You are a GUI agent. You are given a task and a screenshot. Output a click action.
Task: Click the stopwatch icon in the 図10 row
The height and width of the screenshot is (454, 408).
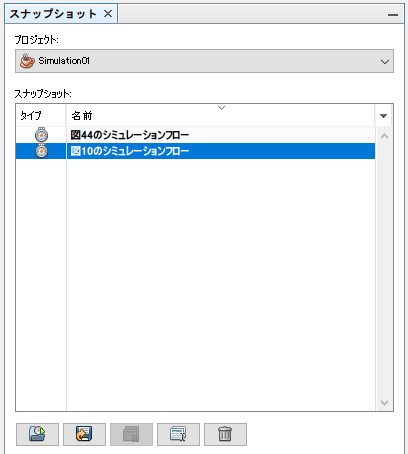[x=41, y=151]
